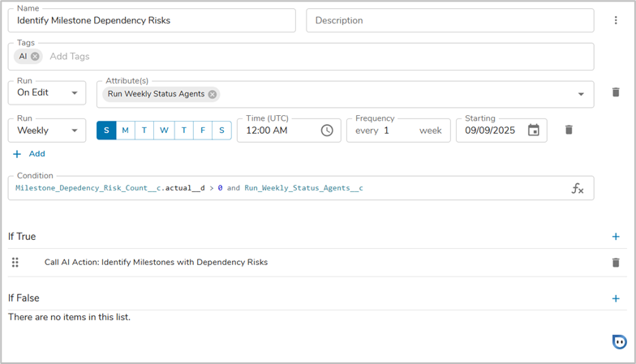Grab the drag handle for AI Action
Viewport: 636px width, 364px height.
coord(15,263)
